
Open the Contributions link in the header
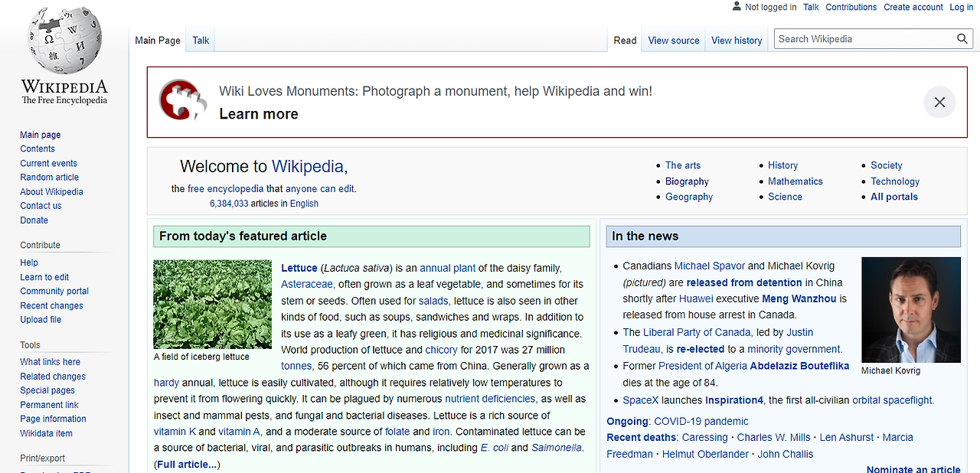tap(851, 7)
